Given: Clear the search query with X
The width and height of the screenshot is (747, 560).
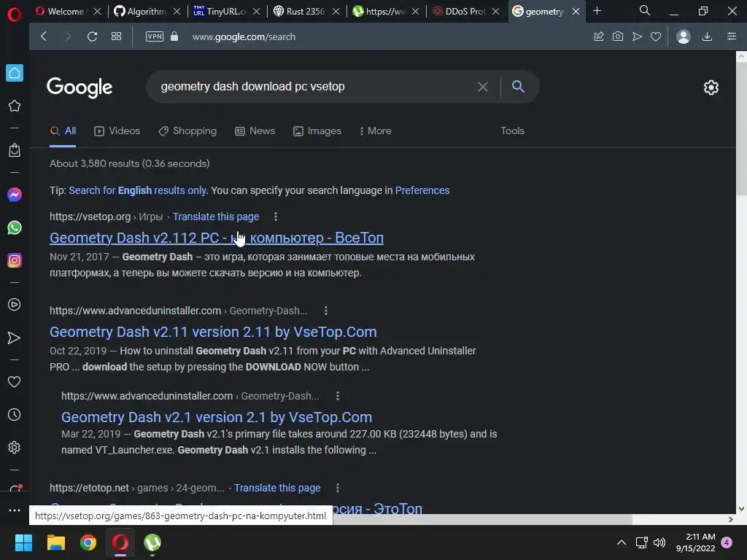Looking at the screenshot, I should (x=483, y=87).
